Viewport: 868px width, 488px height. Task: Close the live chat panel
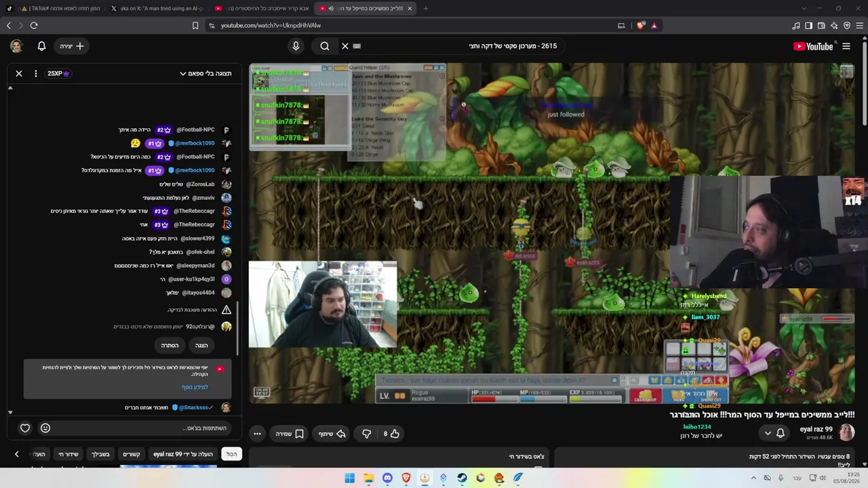(x=19, y=73)
